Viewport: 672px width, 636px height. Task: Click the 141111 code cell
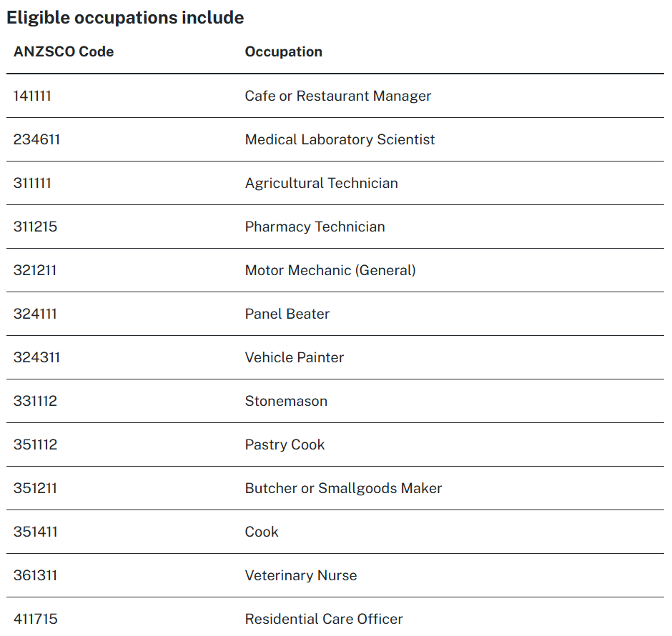(32, 96)
